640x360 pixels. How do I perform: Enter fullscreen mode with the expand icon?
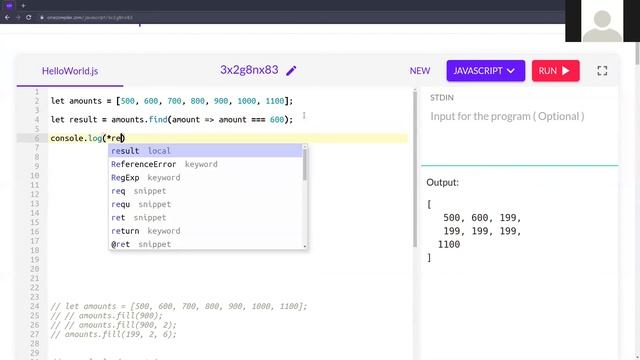[x=602, y=71]
